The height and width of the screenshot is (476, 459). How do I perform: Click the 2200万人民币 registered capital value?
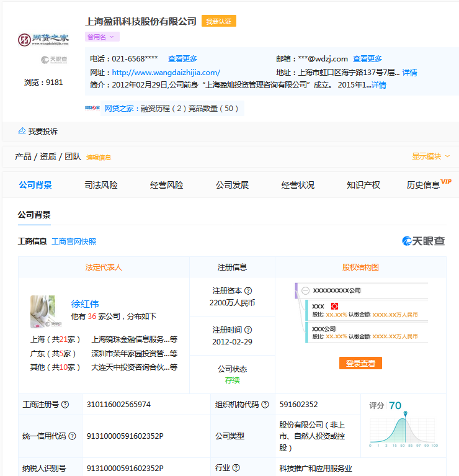(232, 303)
